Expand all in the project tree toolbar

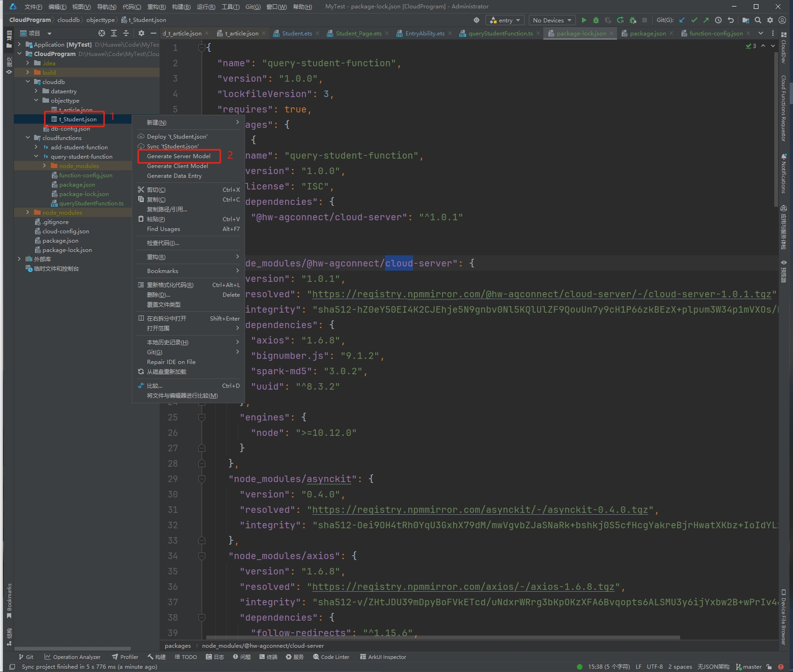coord(114,33)
